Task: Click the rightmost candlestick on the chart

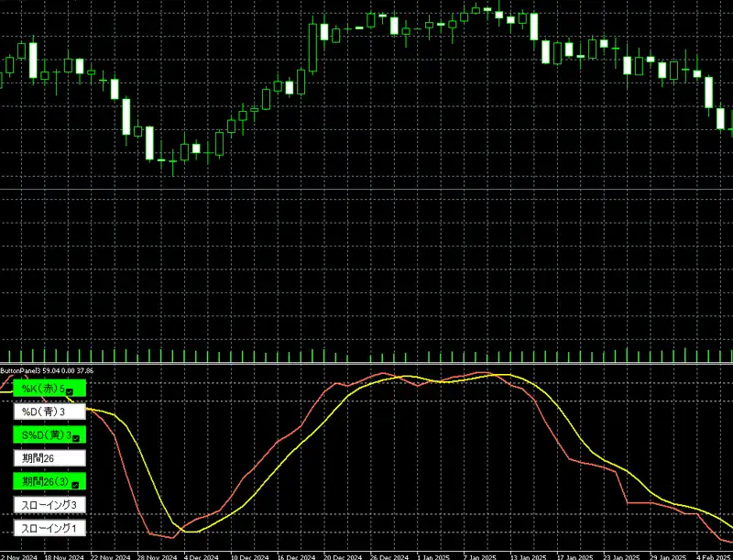Action: click(720, 117)
